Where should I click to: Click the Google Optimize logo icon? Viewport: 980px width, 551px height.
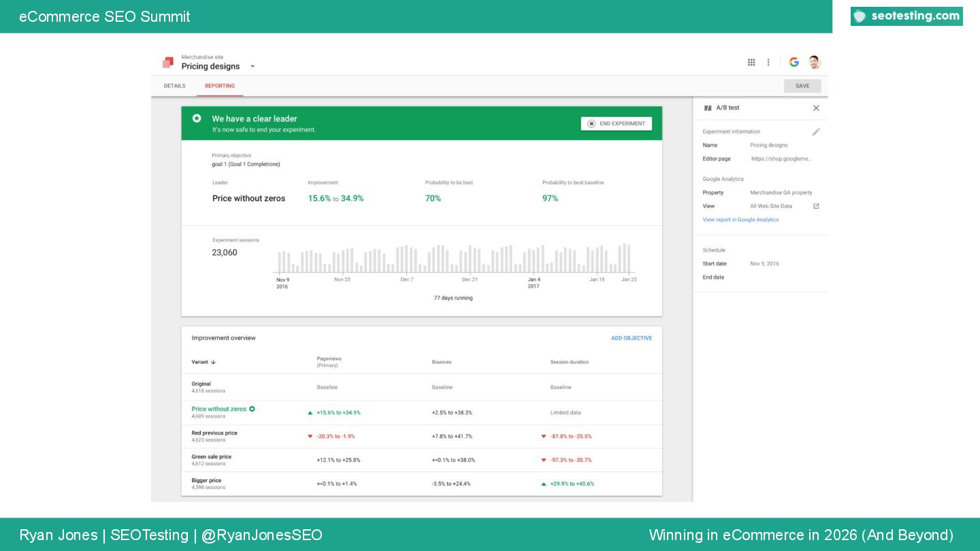click(x=167, y=63)
